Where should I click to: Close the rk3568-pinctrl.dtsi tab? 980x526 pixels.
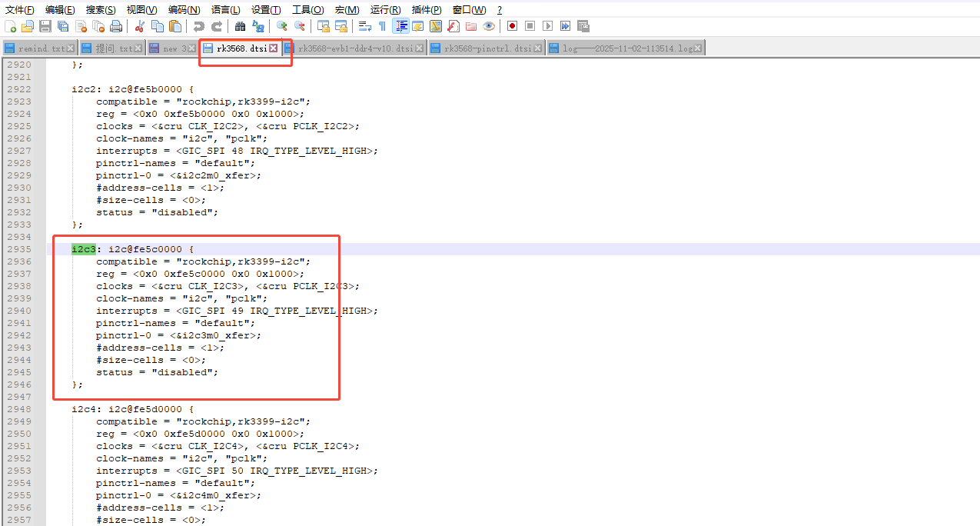538,48
